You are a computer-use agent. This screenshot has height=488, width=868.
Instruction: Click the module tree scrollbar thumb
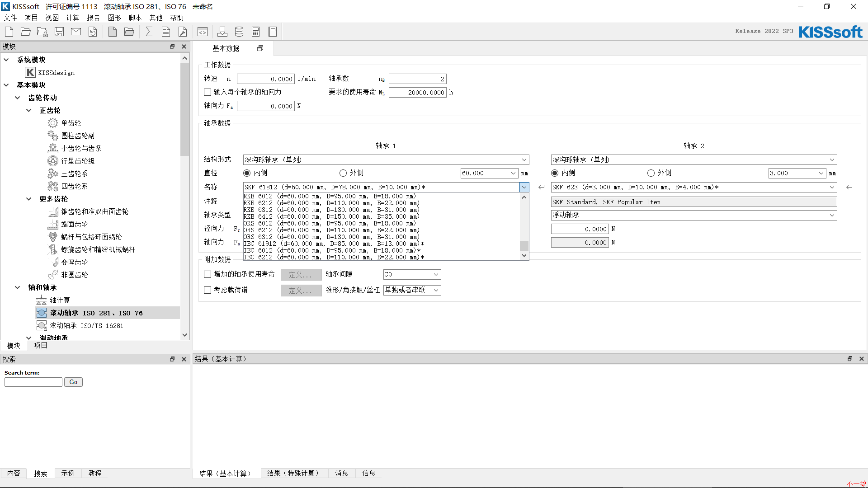[184, 109]
